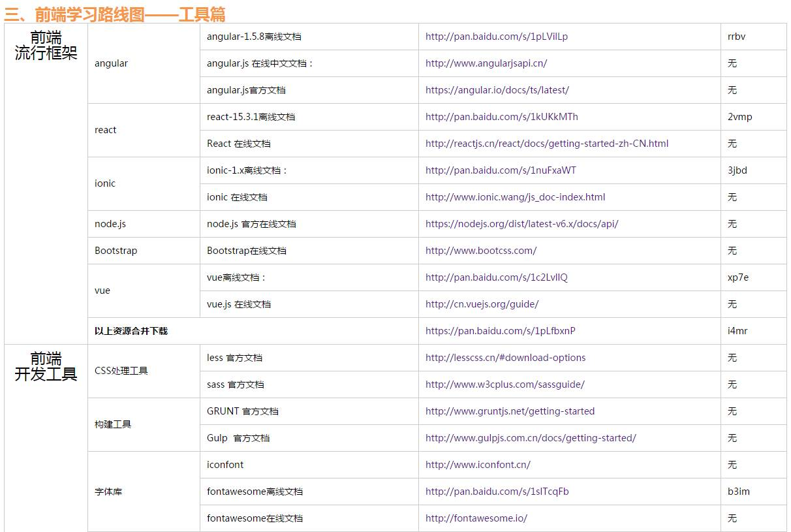This screenshot has width=791, height=532.
Task: Click the angular.js官方文档 label
Action: (246, 90)
